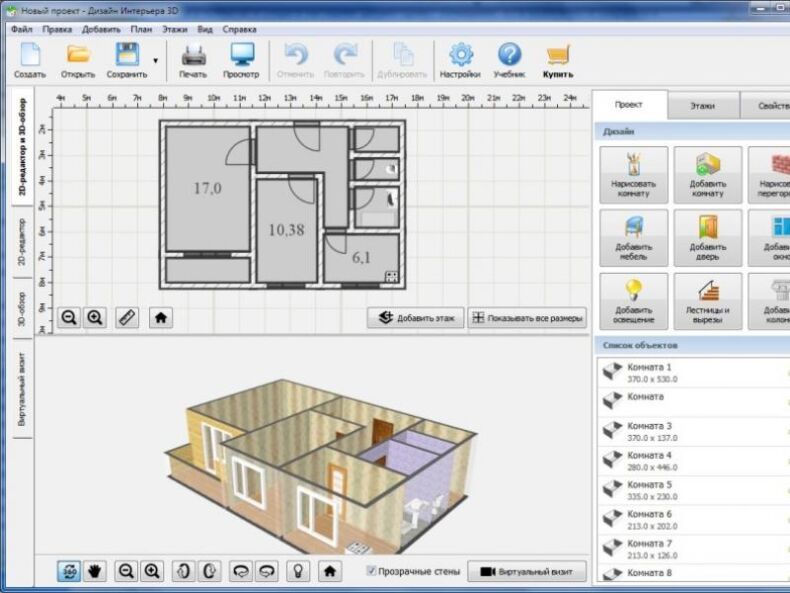Viewport: 790px width, 593px height.
Task: Open Stairs and cutouts (Лестницы и вырезы)
Action: tap(708, 300)
